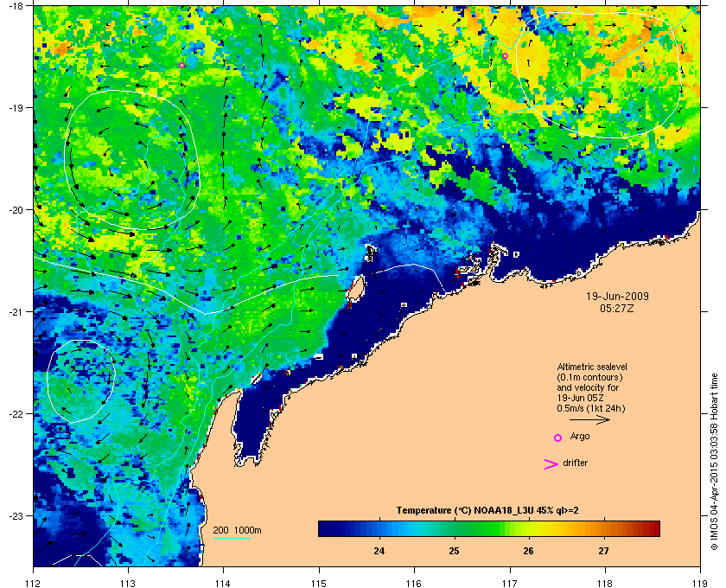726x588 pixels.
Task: Click the 'Altimetric sealevel' legend text
Action: 592,367
